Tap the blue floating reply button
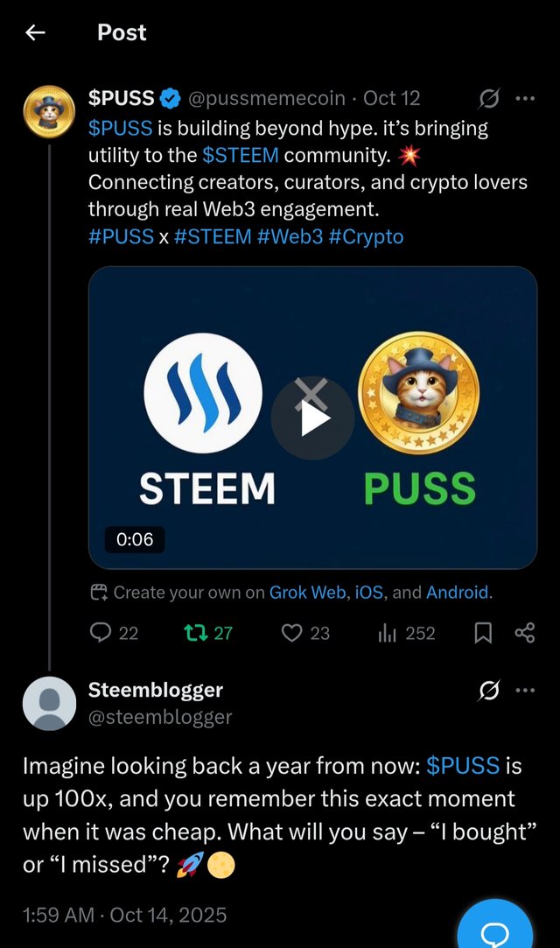The image size is (560, 948). pos(495,925)
